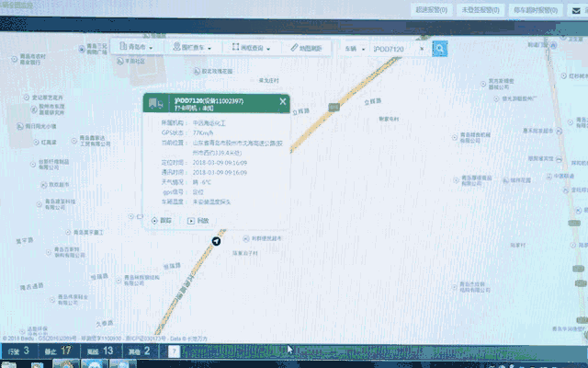This screenshot has height=368, width=588.
Task: Open 超速报警(0) speeding alarm button
Action: click(431, 10)
